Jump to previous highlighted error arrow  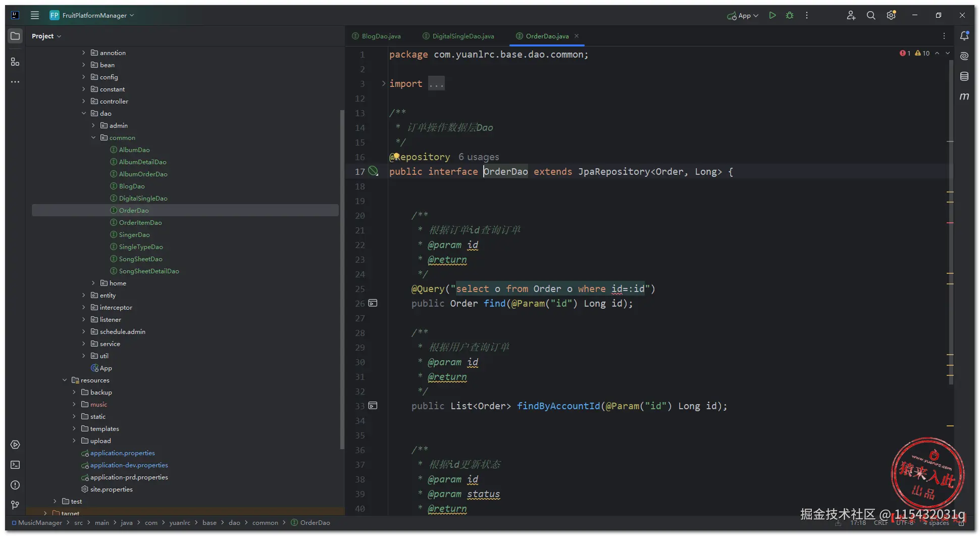tap(937, 53)
